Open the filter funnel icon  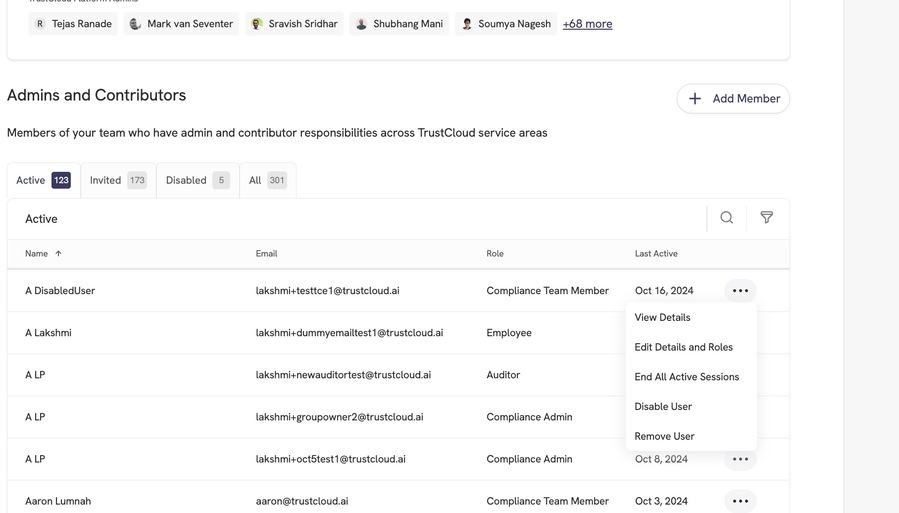click(767, 218)
